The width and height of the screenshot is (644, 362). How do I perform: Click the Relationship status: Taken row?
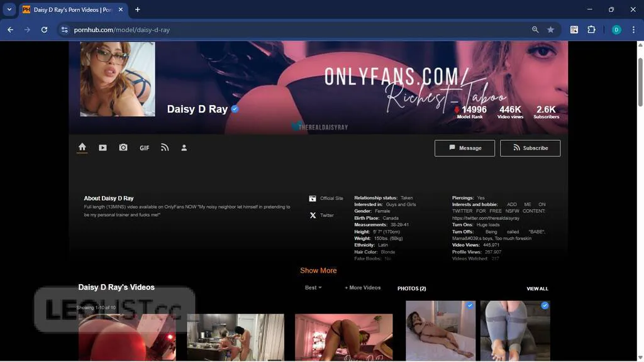[x=384, y=198]
